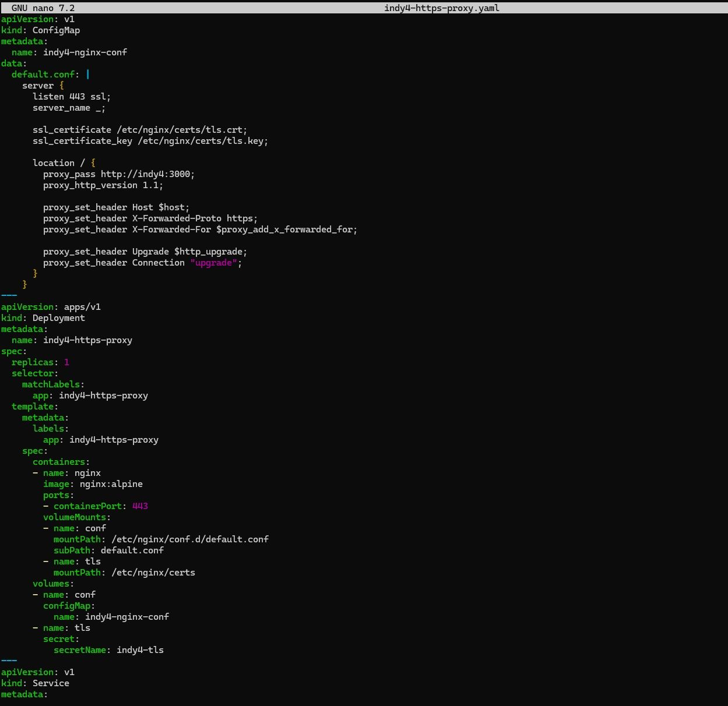This screenshot has height=706, width=728.
Task: Click the last 'metadata:' line at the bottom
Action: click(24, 694)
